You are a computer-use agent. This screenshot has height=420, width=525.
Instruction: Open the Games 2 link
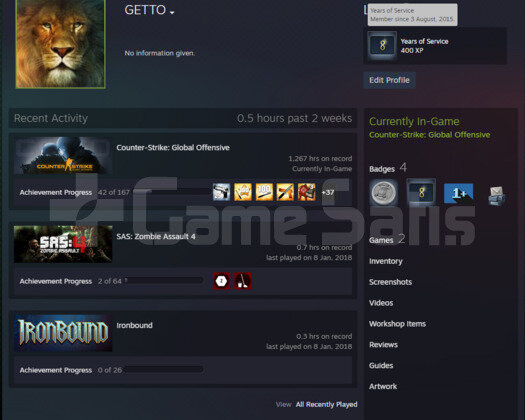387,239
